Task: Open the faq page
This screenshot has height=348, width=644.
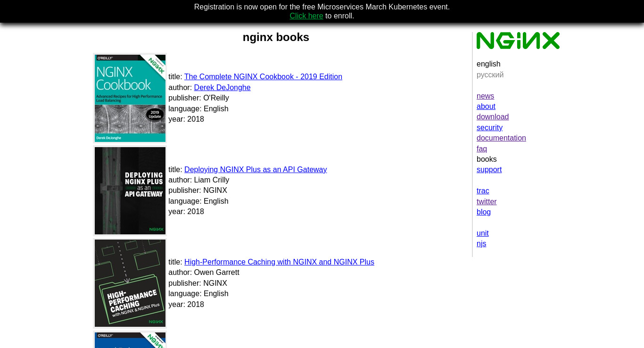Action: [x=482, y=149]
